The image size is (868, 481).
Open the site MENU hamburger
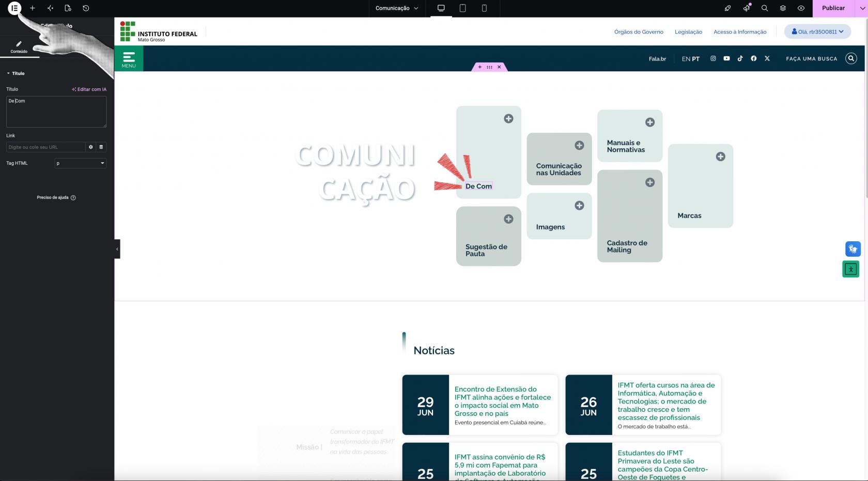click(x=129, y=59)
